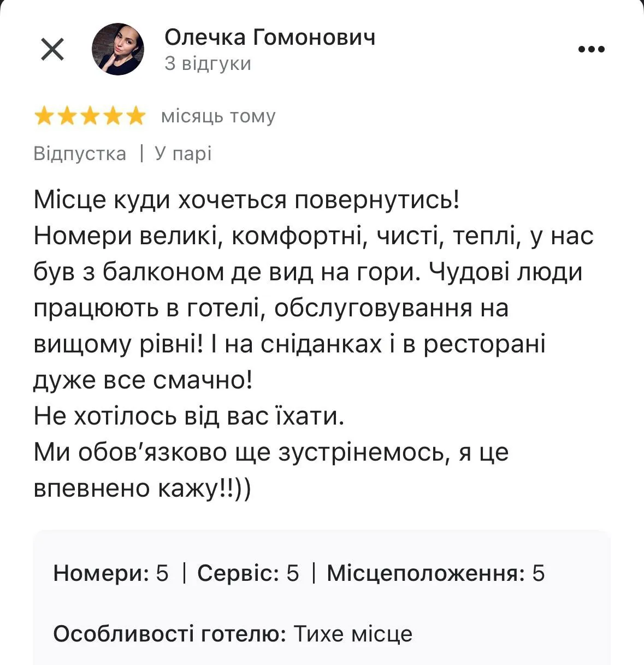Click the sentence "Не хотілось від вас їхати."
The height and width of the screenshot is (665, 644).
coord(189,416)
